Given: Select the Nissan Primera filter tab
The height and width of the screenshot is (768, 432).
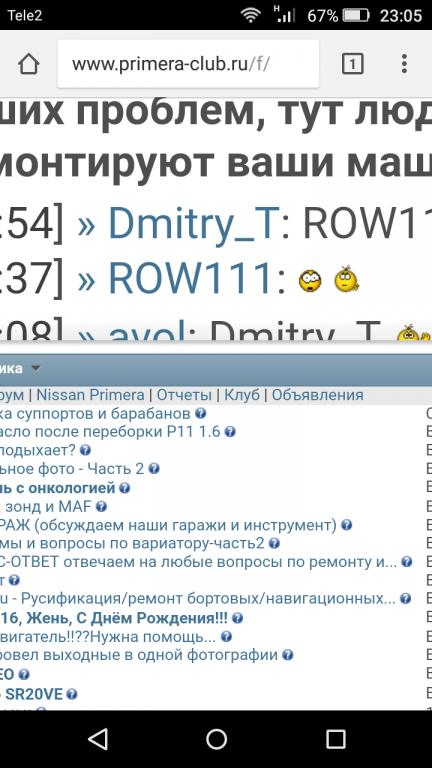Looking at the screenshot, I should (91, 395).
